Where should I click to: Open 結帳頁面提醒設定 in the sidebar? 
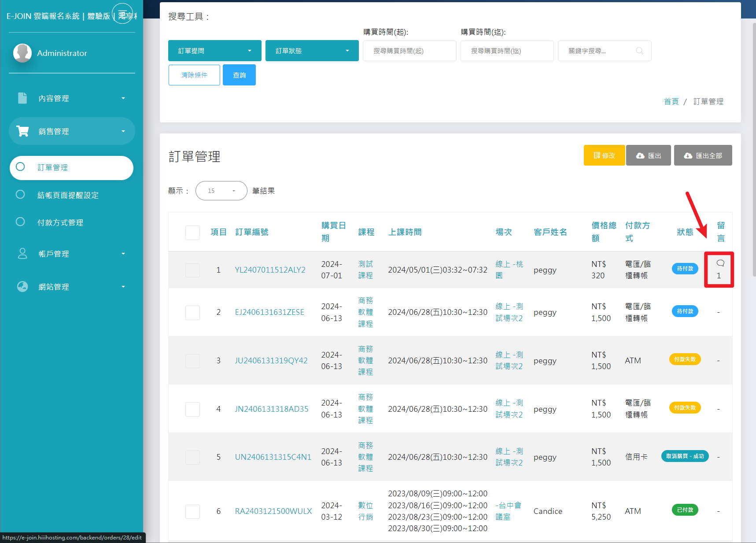(x=68, y=195)
